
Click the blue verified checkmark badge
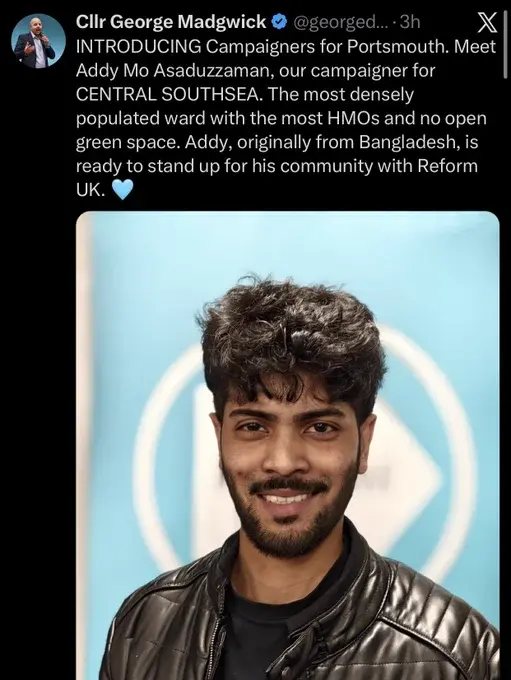pyautogui.click(x=280, y=21)
